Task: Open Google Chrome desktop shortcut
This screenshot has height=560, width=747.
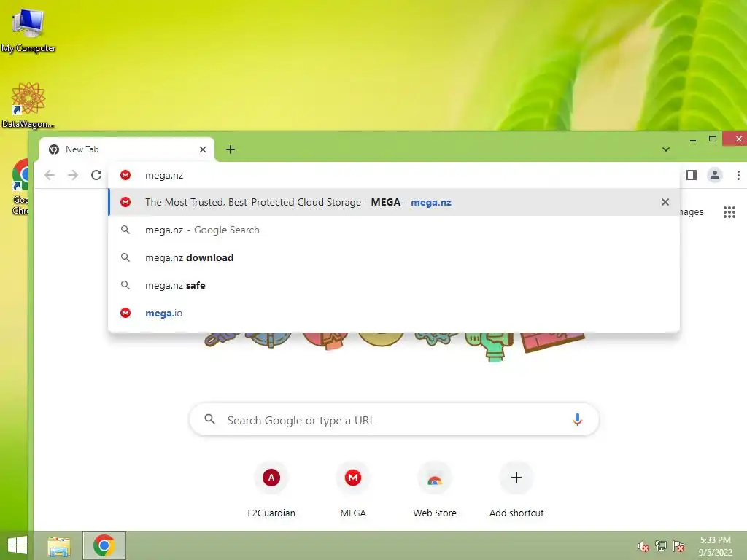Action: click(20, 187)
